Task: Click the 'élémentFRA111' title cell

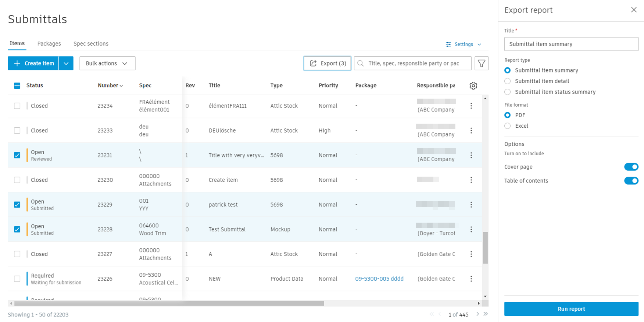Action: 228,106
